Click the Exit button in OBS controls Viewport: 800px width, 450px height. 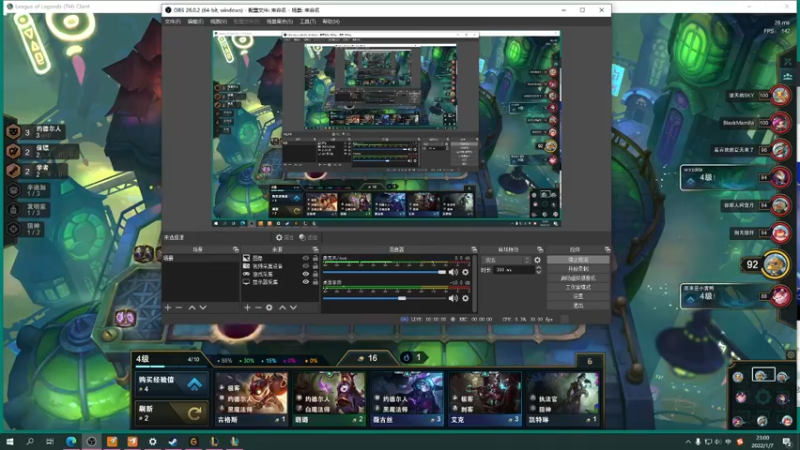[578, 306]
